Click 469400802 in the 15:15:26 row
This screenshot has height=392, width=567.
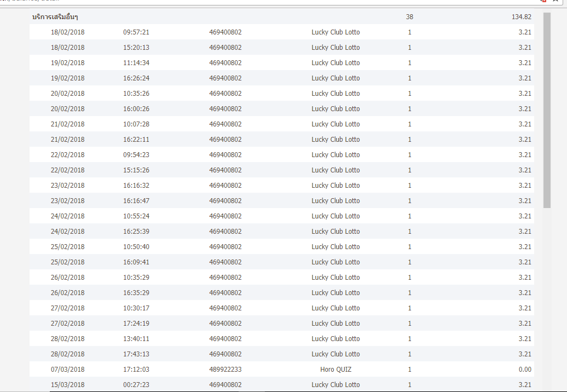pos(225,170)
